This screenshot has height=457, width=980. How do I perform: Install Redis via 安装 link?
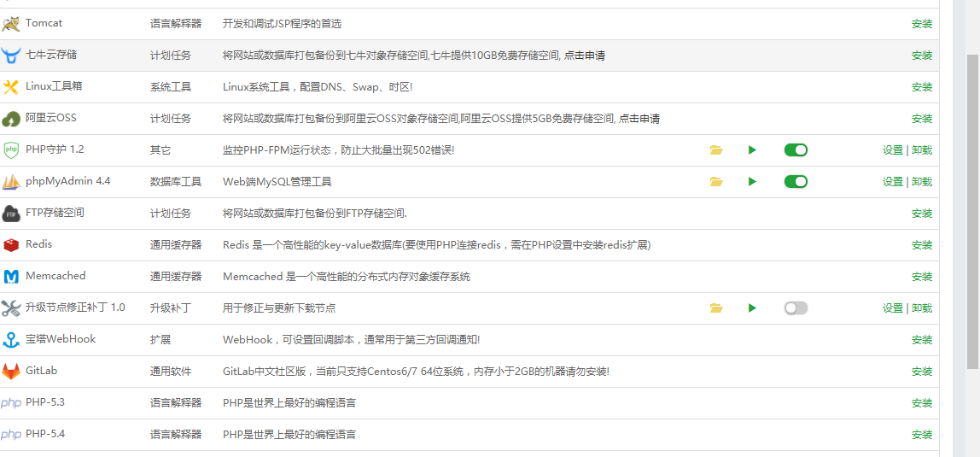click(922, 245)
